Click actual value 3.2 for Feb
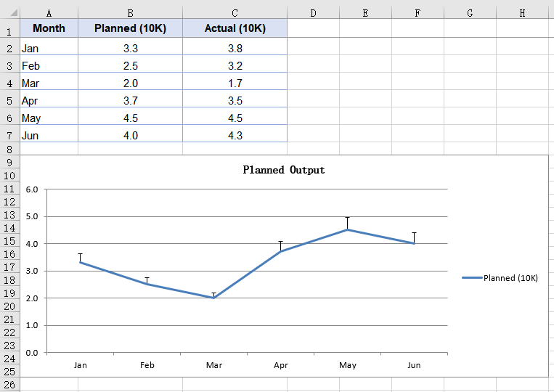The height and width of the screenshot is (392, 554). (235, 65)
